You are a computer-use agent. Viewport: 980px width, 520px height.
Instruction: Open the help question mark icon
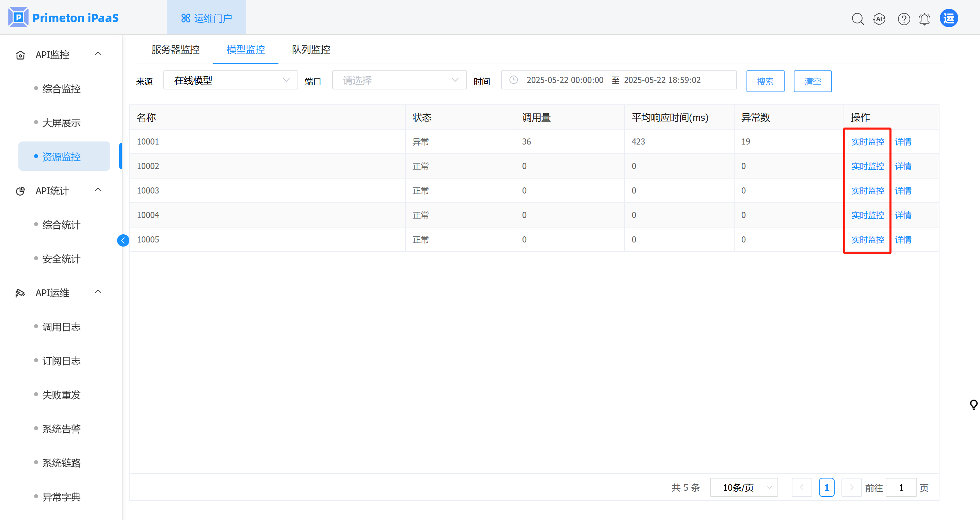click(x=903, y=19)
